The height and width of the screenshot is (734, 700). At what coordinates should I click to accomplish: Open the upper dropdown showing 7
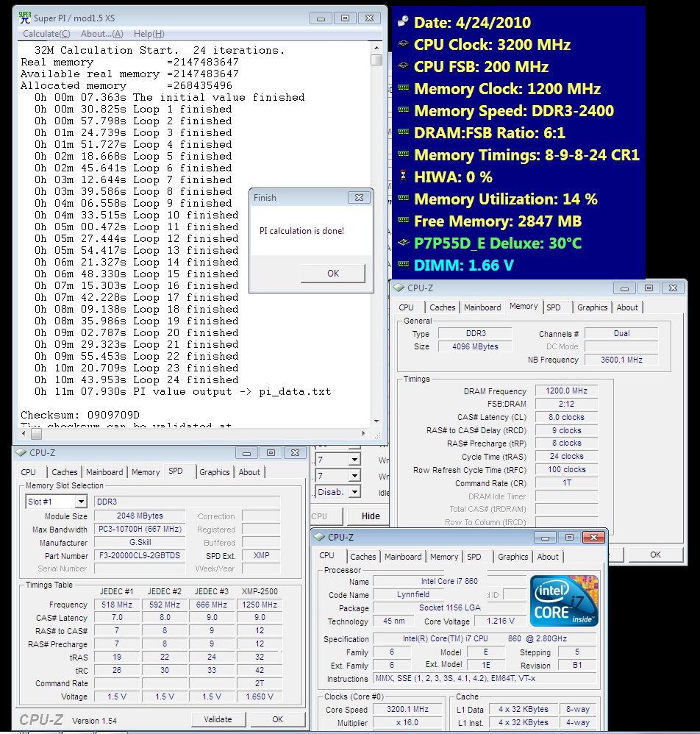(x=354, y=460)
